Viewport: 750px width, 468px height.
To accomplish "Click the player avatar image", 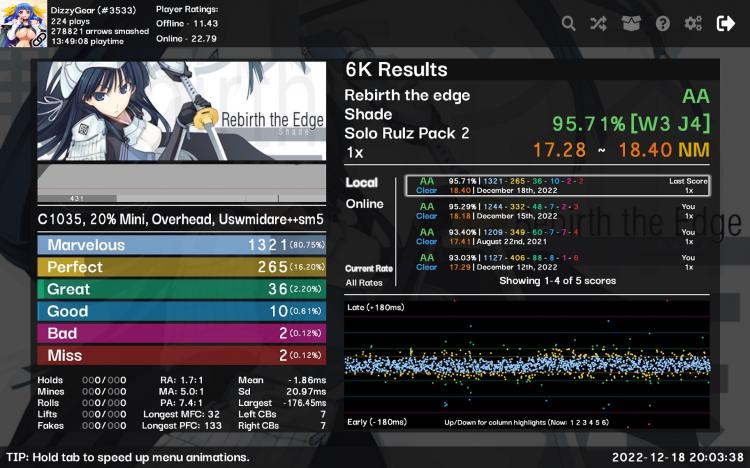I will click(23, 23).
